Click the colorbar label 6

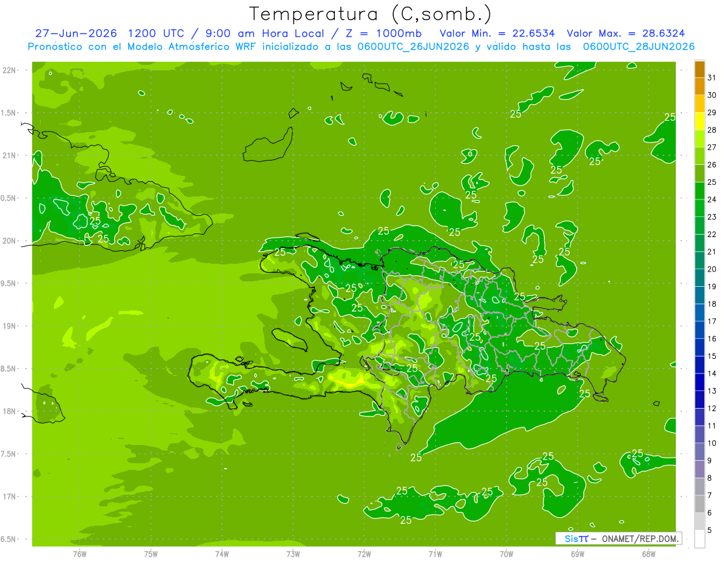(x=710, y=513)
